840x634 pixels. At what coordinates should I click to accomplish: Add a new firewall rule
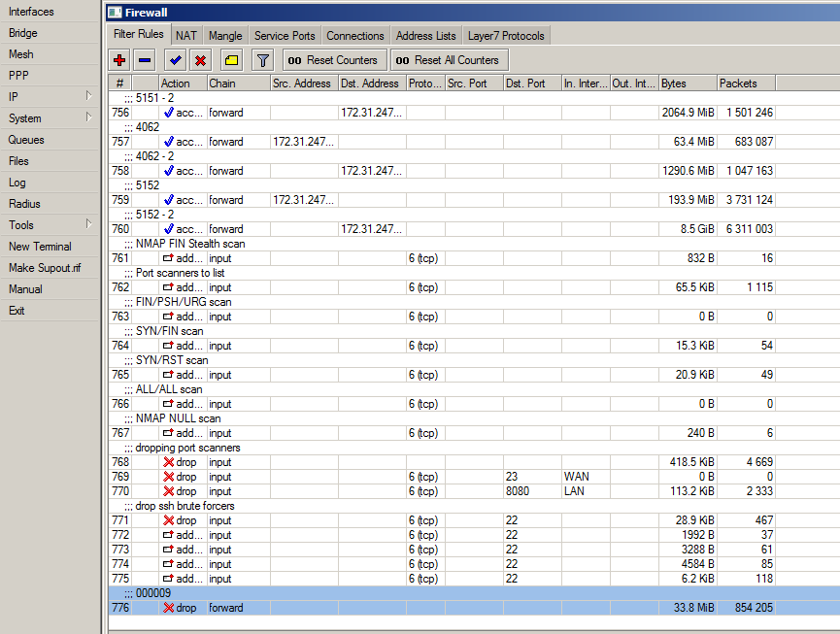click(x=118, y=59)
